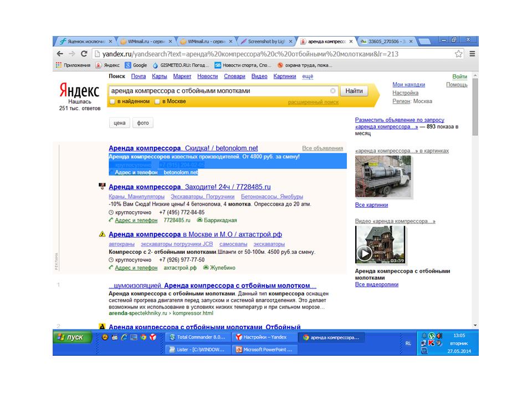Reload the page with the refresh icon
Viewport: 532px width, 399px height.
(84, 54)
